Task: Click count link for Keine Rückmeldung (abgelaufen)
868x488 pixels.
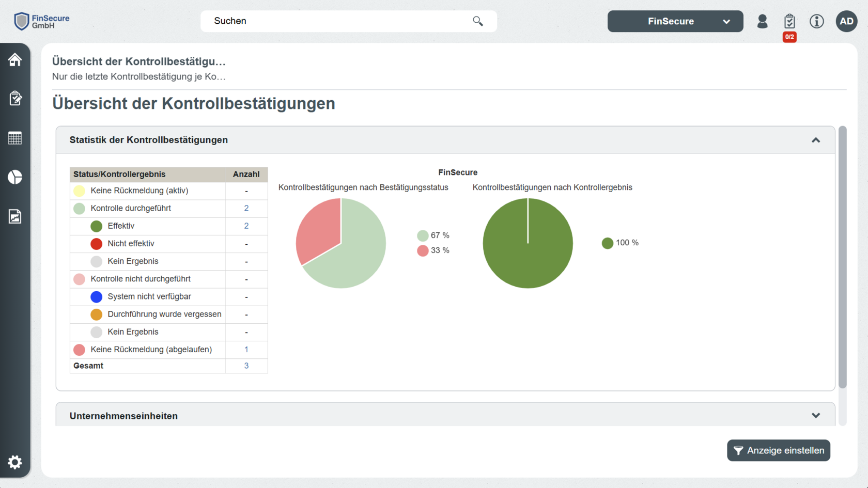Action: point(246,350)
